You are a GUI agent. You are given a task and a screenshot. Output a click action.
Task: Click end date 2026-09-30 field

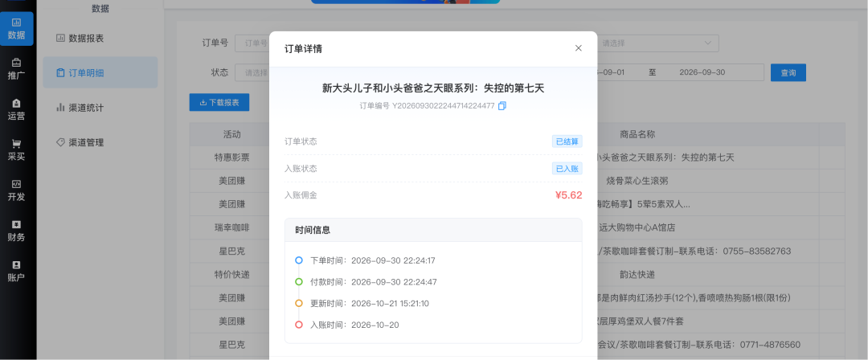pos(702,72)
